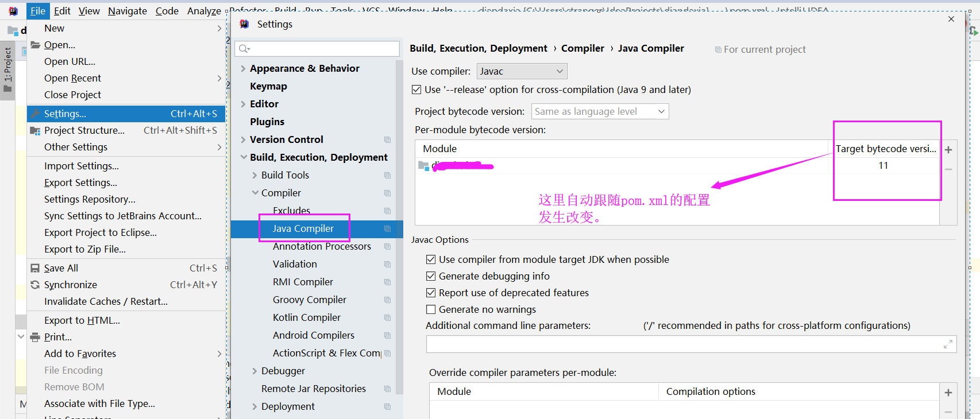980x419 pixels.
Task: Add override compiler parameters with plus icon
Action: (948, 393)
